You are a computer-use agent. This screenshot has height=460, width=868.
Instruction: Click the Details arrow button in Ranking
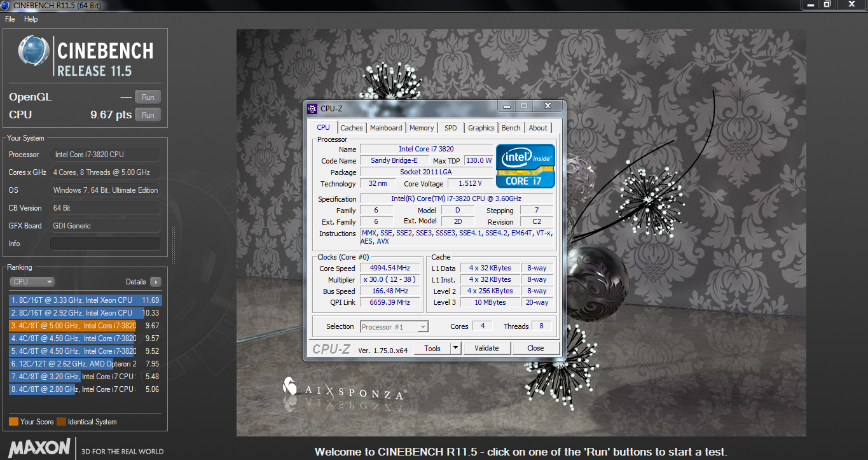click(x=155, y=282)
